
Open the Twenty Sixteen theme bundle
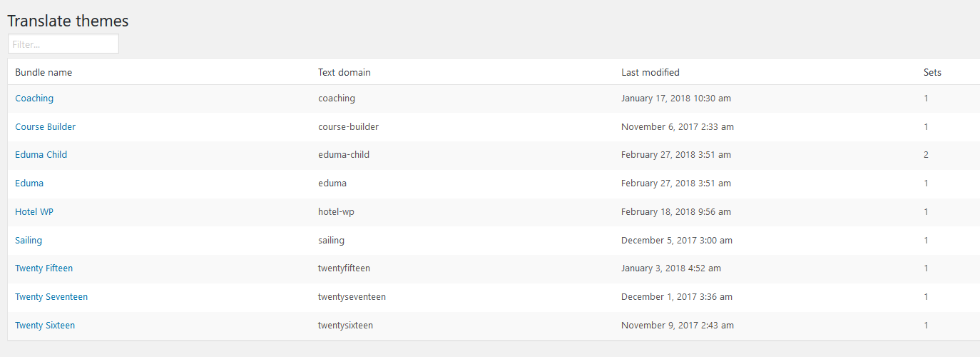click(x=45, y=326)
